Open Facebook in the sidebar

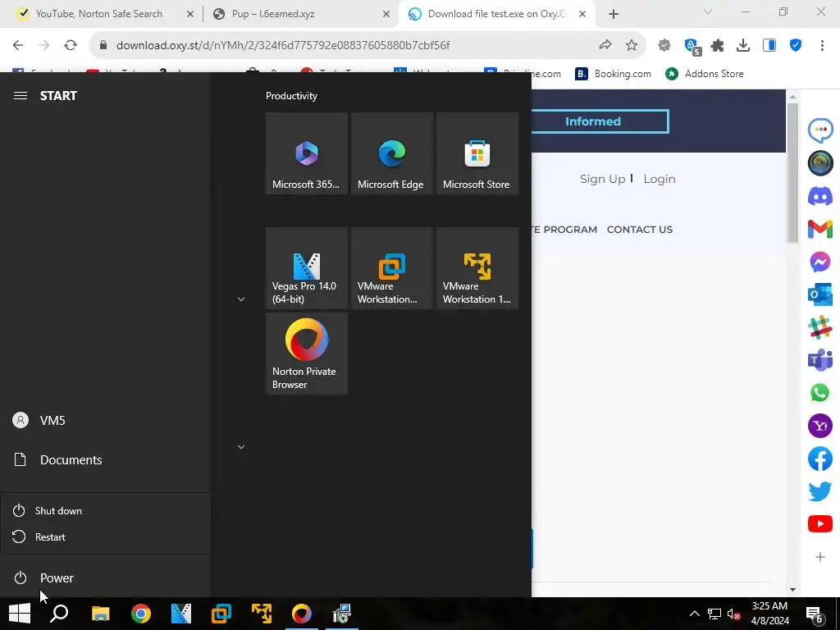point(820,459)
